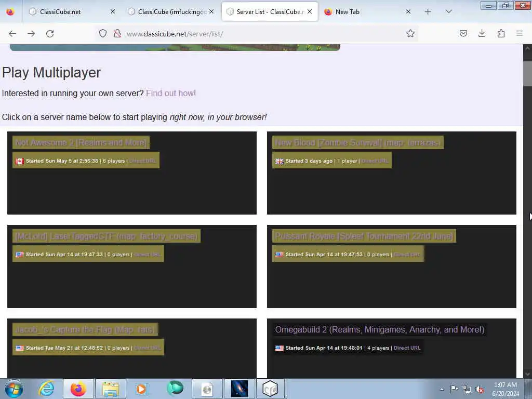The width and height of the screenshot is (532, 399).
Task: Open Firefox application menu
Action: (520, 33)
